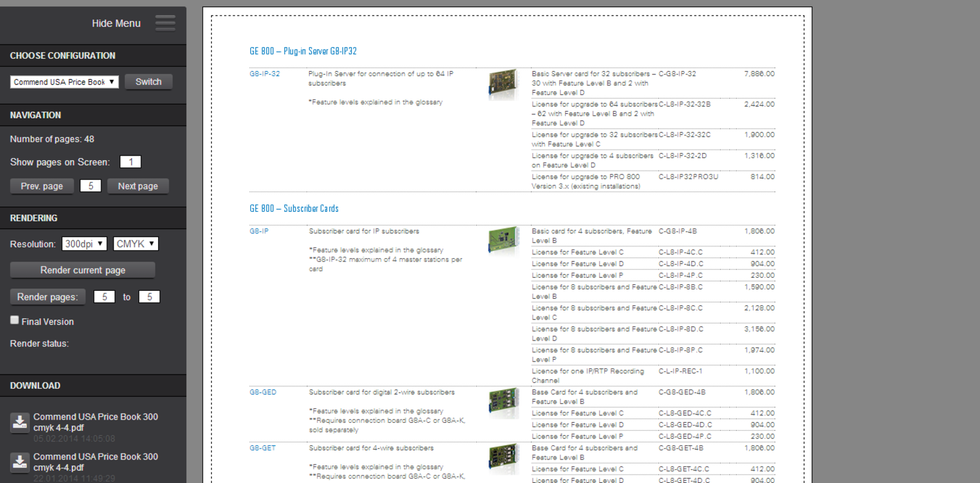The image size is (980, 483).
Task: Click heading GE 800 – Subscriber Cards
Action: [x=294, y=208]
